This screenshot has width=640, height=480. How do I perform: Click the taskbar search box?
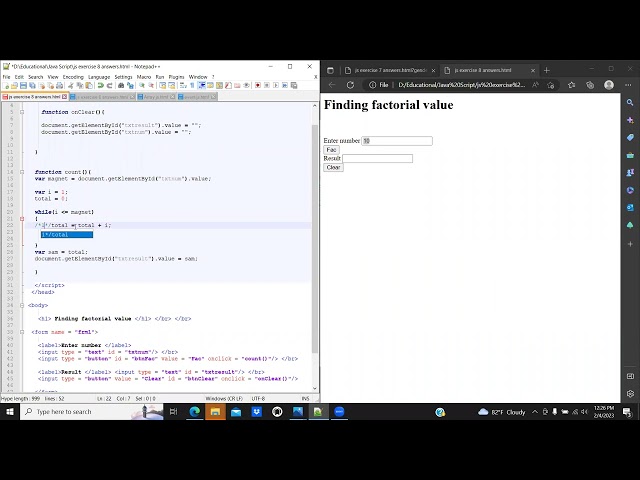92,412
